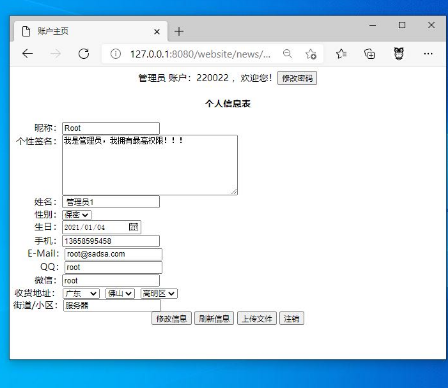View site information icon in address bar
The height and width of the screenshot is (388, 448).
[x=115, y=54]
